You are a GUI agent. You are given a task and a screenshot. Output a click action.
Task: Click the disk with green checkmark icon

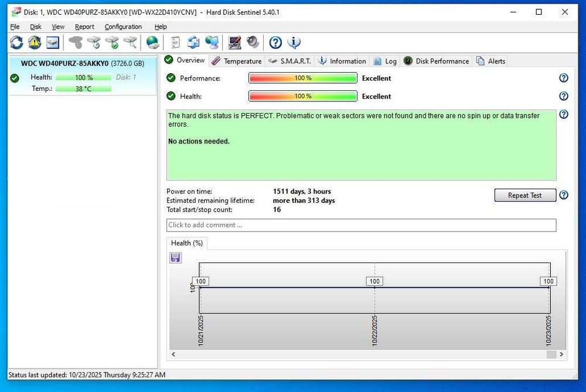(112, 43)
